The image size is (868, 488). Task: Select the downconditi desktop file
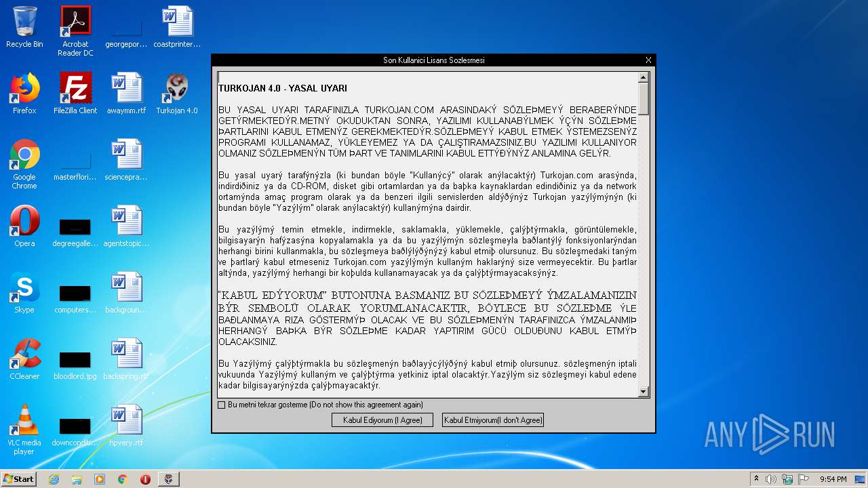pyautogui.click(x=75, y=430)
